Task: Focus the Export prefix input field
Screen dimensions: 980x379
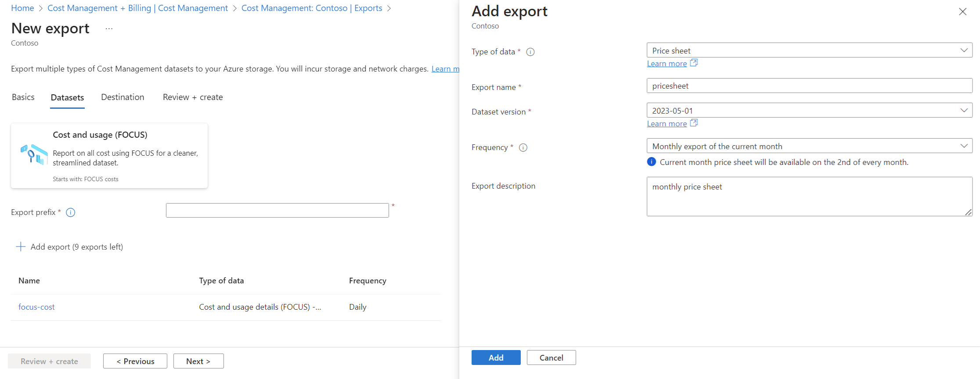Action: point(277,211)
